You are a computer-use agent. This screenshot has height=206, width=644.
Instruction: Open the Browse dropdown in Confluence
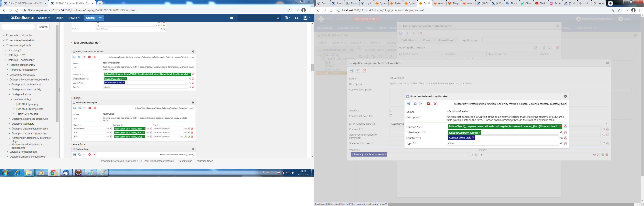pyautogui.click(x=73, y=18)
